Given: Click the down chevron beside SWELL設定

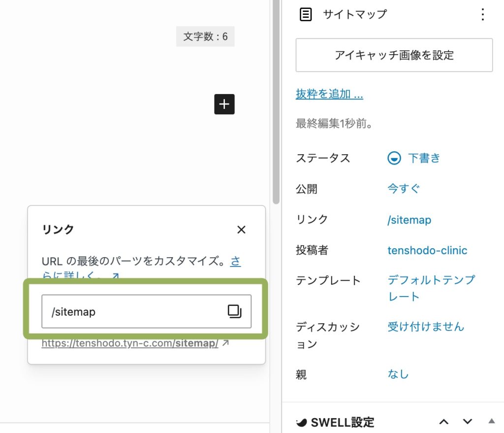Looking at the screenshot, I should click(467, 422).
